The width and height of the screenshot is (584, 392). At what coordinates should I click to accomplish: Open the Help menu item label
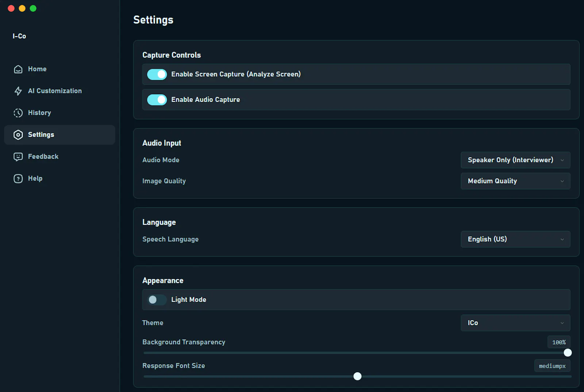[x=35, y=178]
